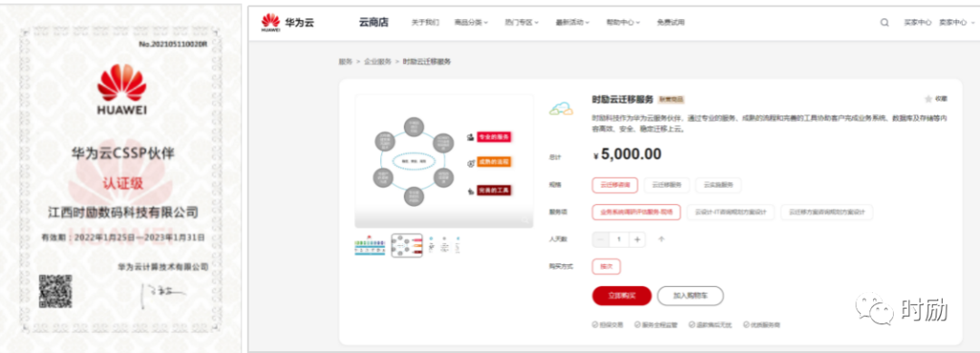Select the 云设计-IT咨询规划方案设计 service item
980x353 pixels.
tap(730, 212)
